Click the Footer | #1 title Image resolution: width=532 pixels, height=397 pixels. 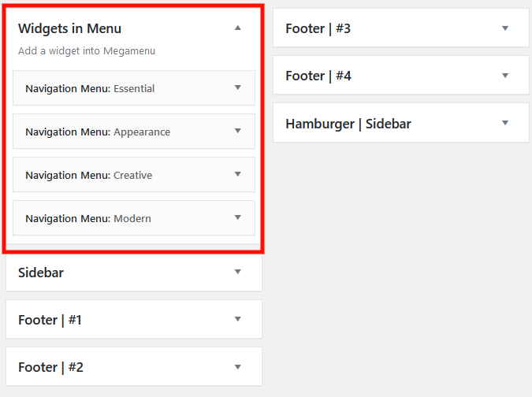(50, 320)
